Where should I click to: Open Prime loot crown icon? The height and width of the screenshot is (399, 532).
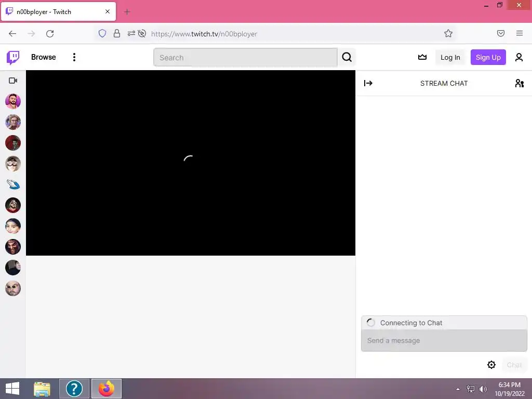click(x=422, y=57)
